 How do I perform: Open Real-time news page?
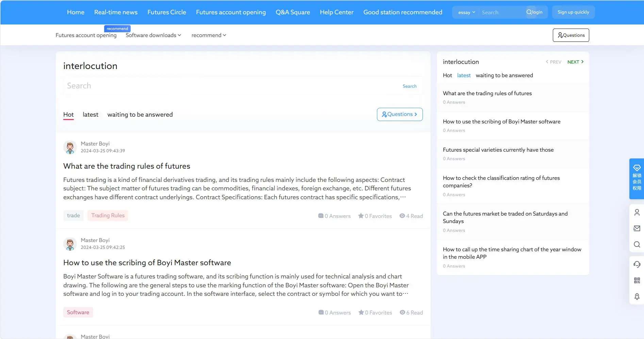click(116, 12)
